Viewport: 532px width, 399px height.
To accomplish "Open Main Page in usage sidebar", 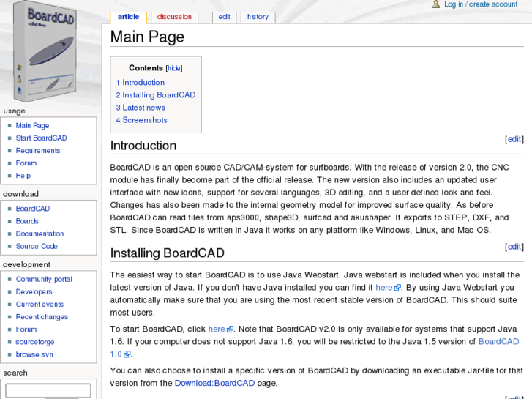I will [x=33, y=126].
